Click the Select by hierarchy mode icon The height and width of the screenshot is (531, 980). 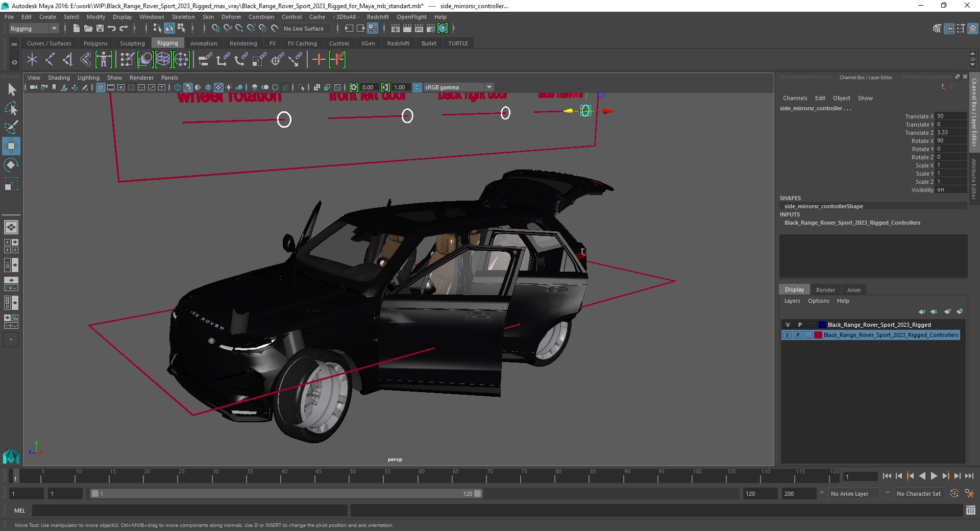tap(157, 29)
